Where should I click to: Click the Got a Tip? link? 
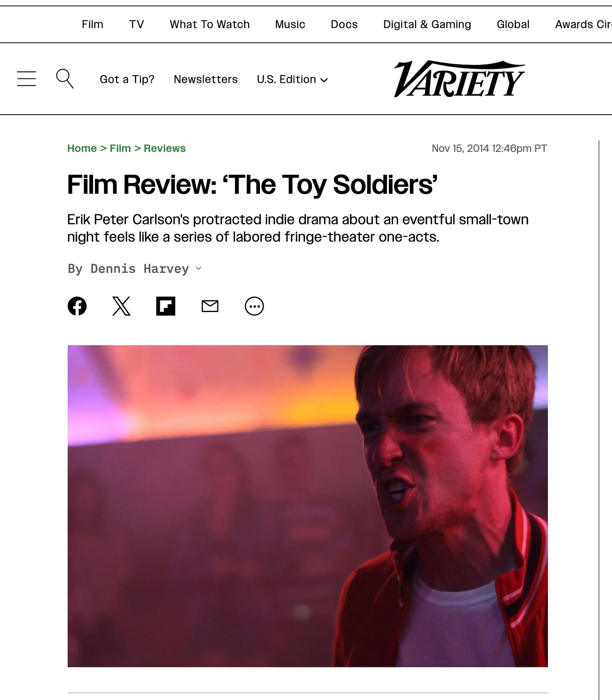(127, 79)
